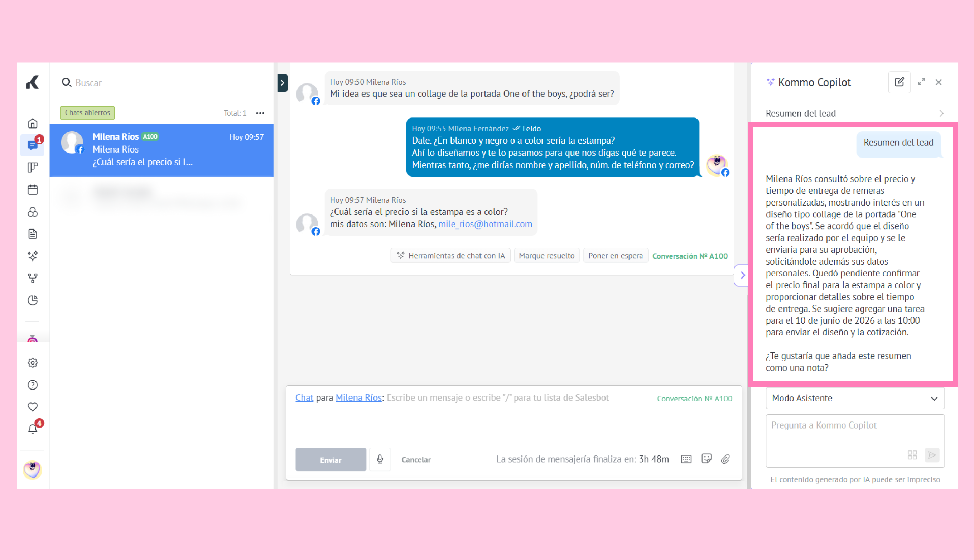The width and height of the screenshot is (974, 560).
Task: Open the help question mark icon
Action: [x=33, y=385]
